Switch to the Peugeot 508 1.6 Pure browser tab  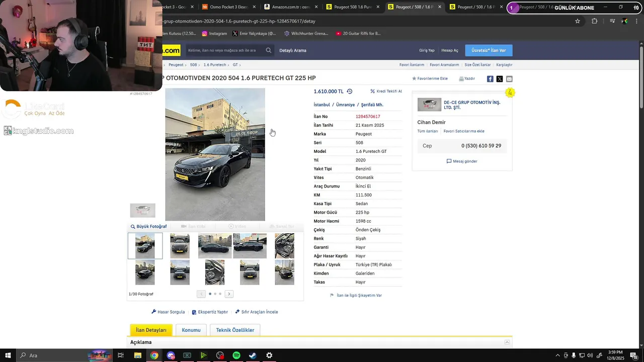pyautogui.click(x=352, y=7)
